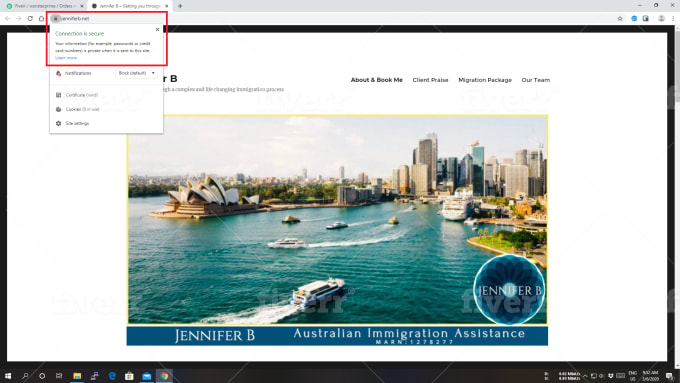Open Windows taskbar search
Image resolution: width=680 pixels, height=383 pixels.
[25, 376]
